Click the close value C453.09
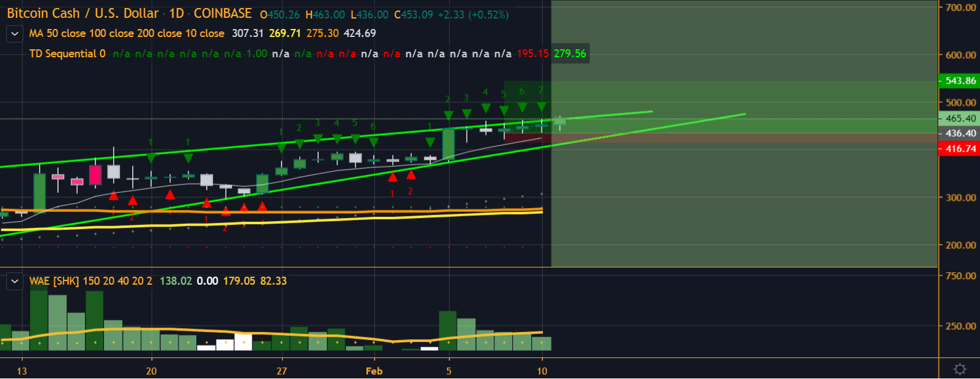980x379 pixels. 414,15
